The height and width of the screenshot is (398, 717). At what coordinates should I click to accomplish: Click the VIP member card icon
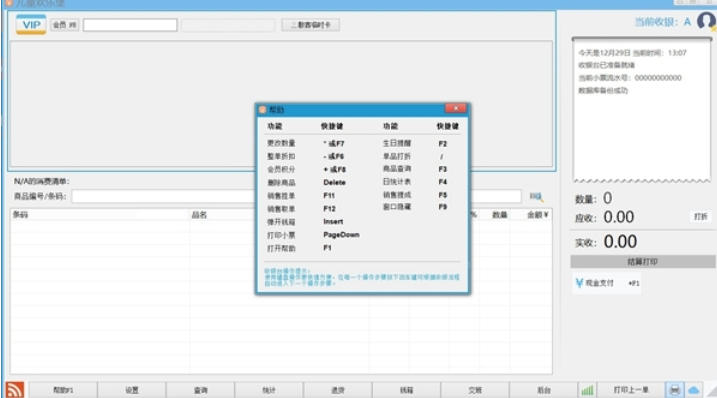31,24
